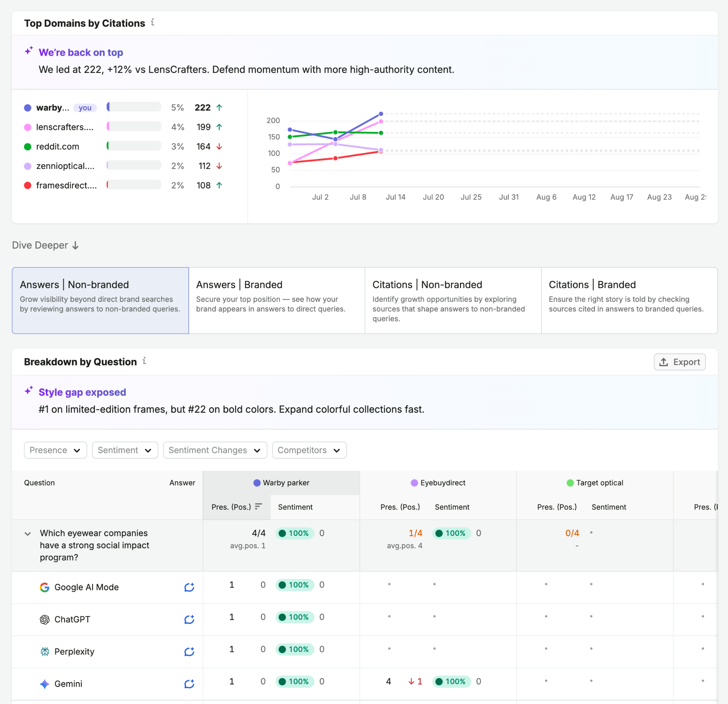Screen dimensions: 728x704
Task: Click warby 5% share progress bar
Action: pos(134,107)
